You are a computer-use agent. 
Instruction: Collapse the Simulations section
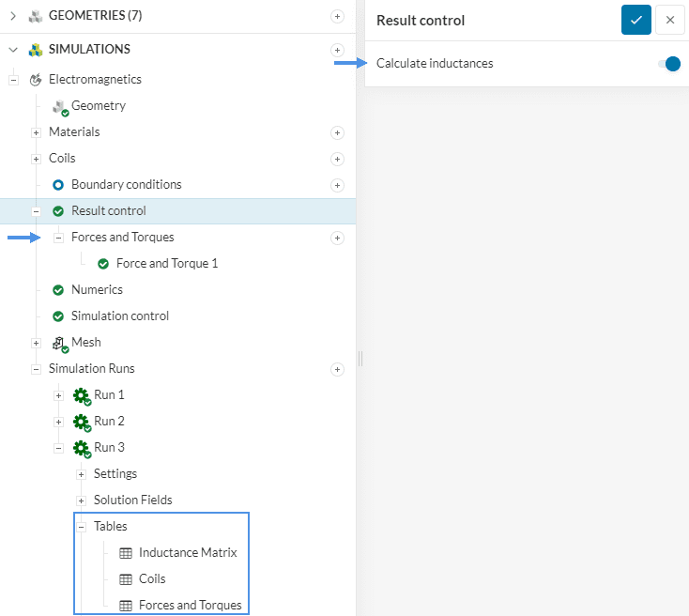point(13,50)
